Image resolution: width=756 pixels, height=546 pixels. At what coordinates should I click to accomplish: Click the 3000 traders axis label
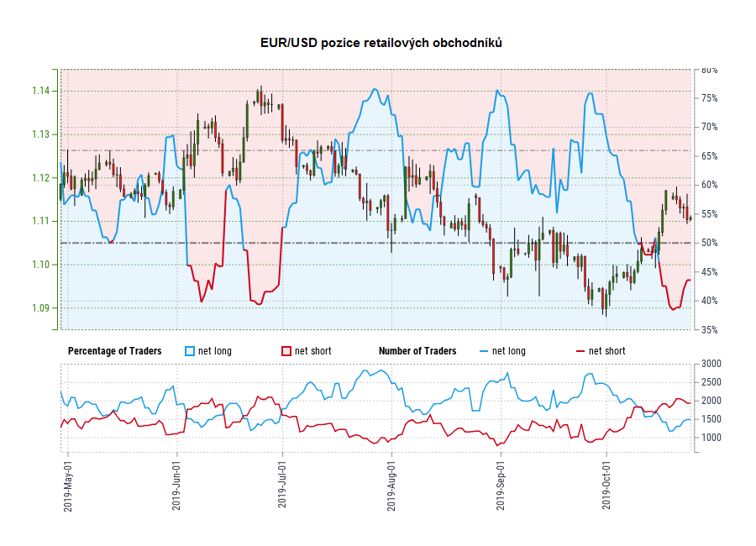pyautogui.click(x=711, y=364)
